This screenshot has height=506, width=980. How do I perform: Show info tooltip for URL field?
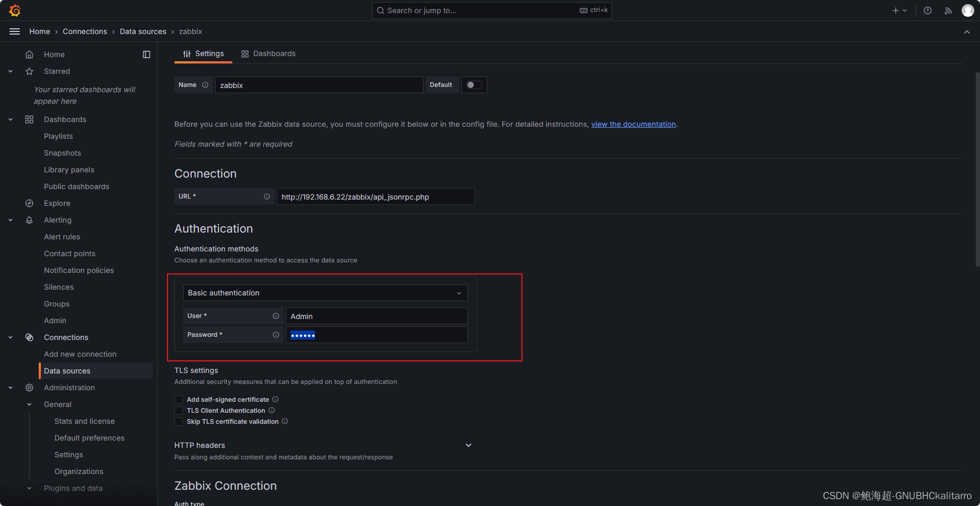click(x=267, y=196)
